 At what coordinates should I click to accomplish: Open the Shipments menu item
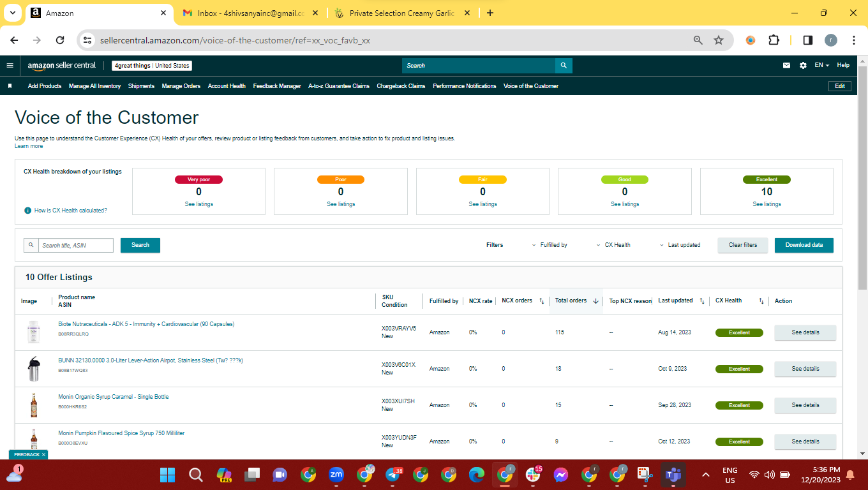pyautogui.click(x=141, y=85)
